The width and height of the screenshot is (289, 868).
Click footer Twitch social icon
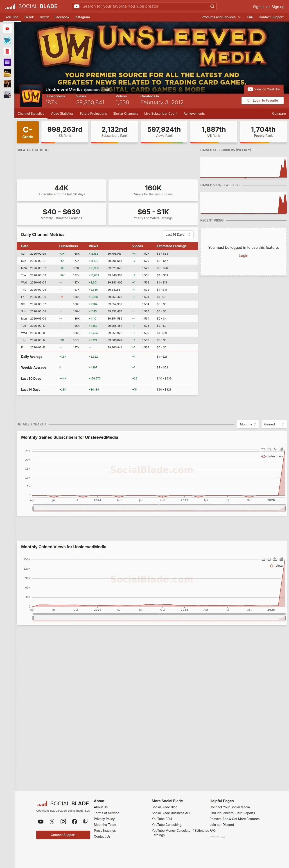[86, 822]
